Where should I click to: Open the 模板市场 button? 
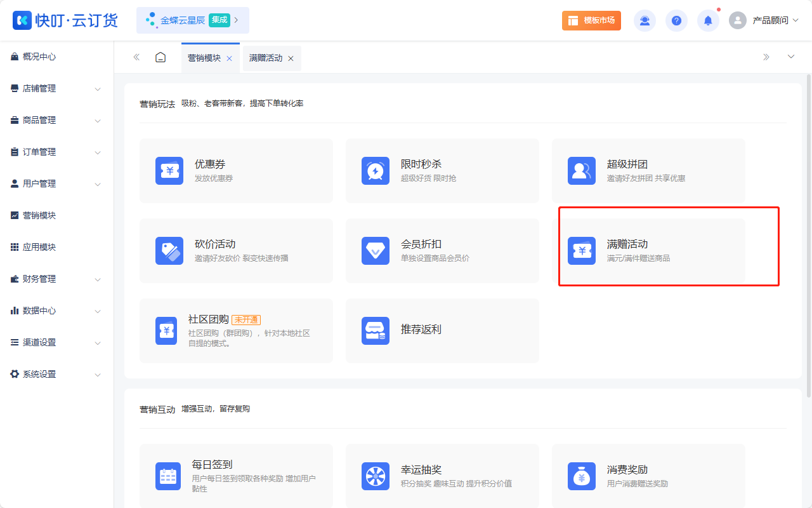[x=591, y=20]
